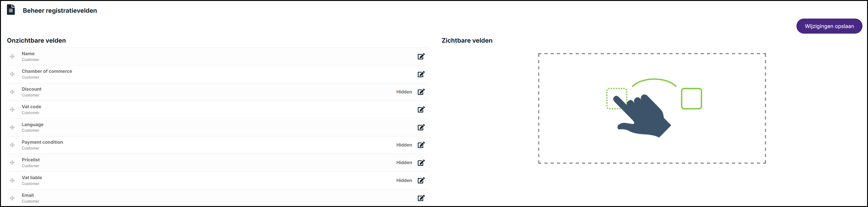This screenshot has height=207, width=868.
Task: Click edit icon for Vat liable
Action: pyautogui.click(x=421, y=180)
